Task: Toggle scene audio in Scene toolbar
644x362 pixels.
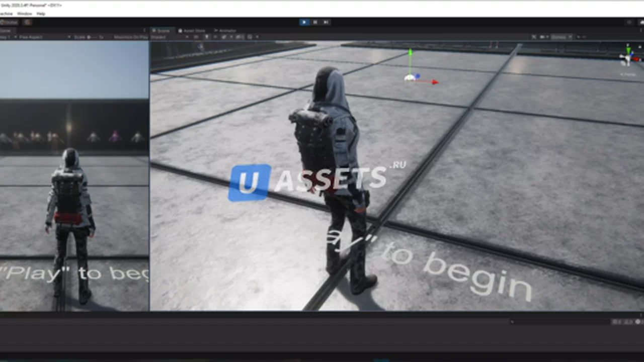Action: 215,37
